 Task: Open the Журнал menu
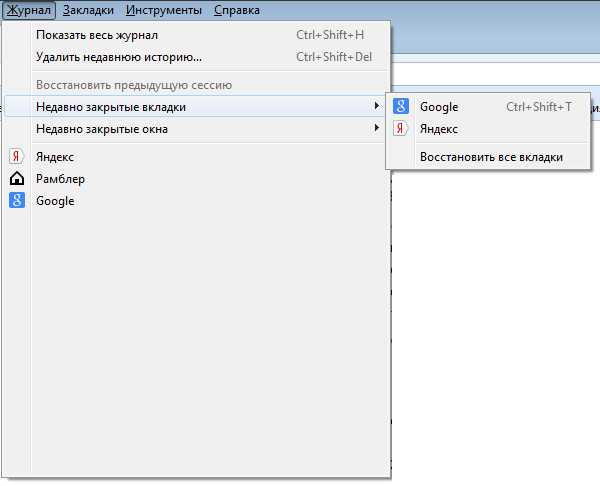[x=27, y=10]
